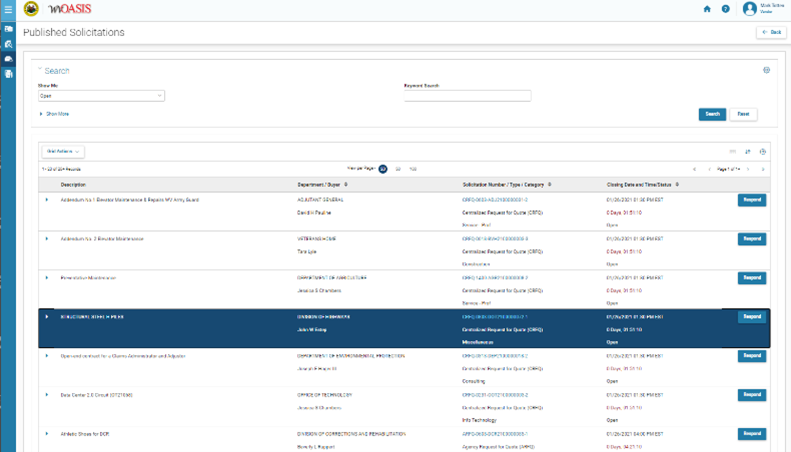Expand the Show More search options
This screenshot has width=791, height=452.
coord(54,114)
